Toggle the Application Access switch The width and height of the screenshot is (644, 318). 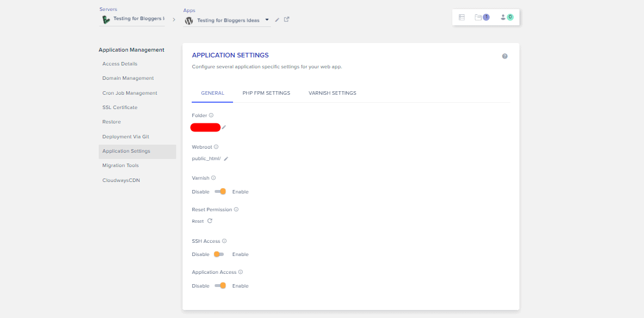tap(220, 285)
